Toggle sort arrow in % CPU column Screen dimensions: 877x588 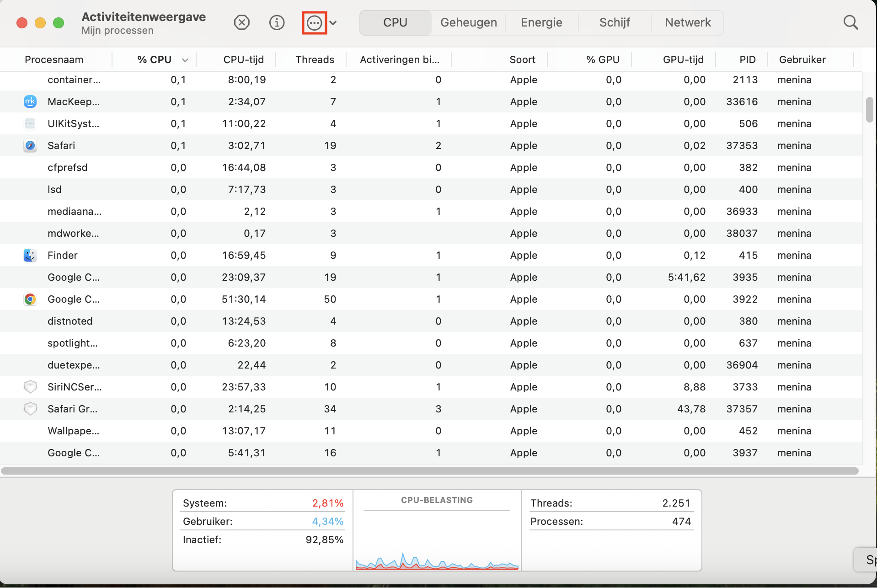tap(185, 60)
